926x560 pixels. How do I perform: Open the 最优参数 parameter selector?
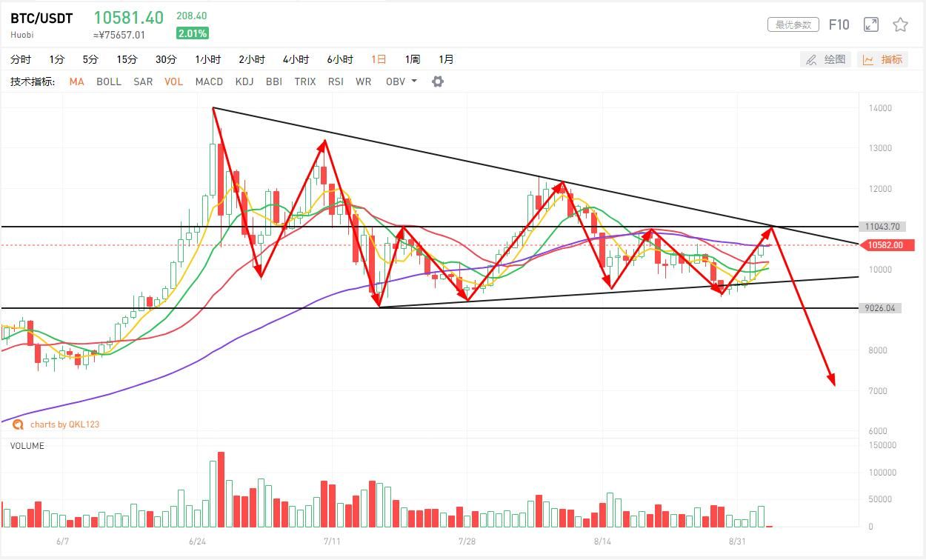click(793, 24)
